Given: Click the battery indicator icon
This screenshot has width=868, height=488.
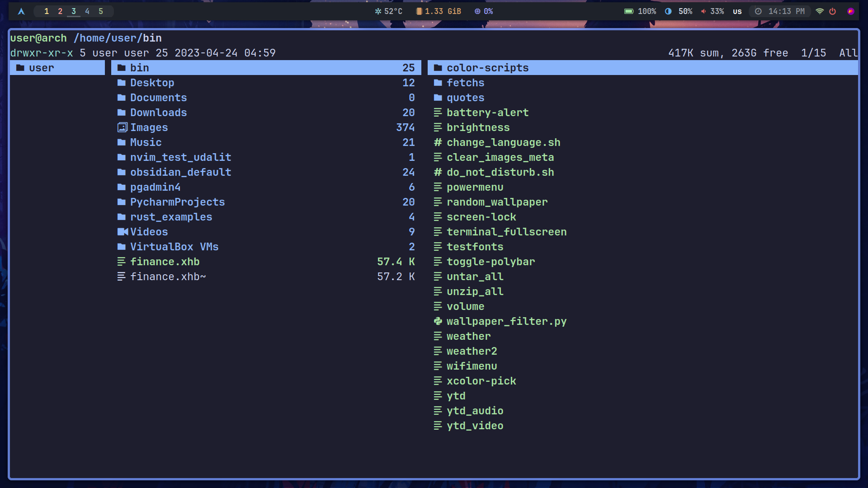Looking at the screenshot, I should [x=628, y=11].
